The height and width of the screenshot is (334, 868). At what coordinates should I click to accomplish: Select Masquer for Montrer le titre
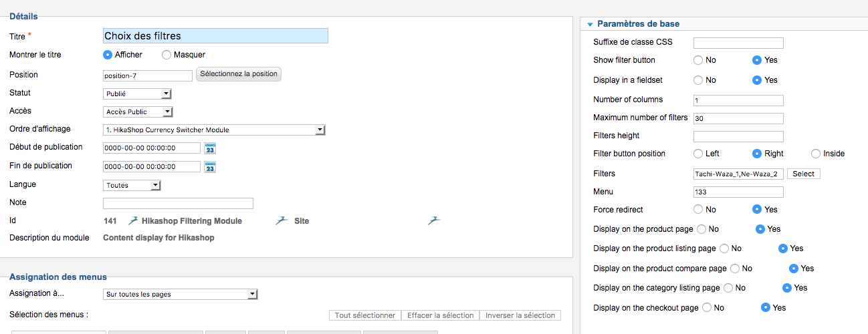pos(167,55)
